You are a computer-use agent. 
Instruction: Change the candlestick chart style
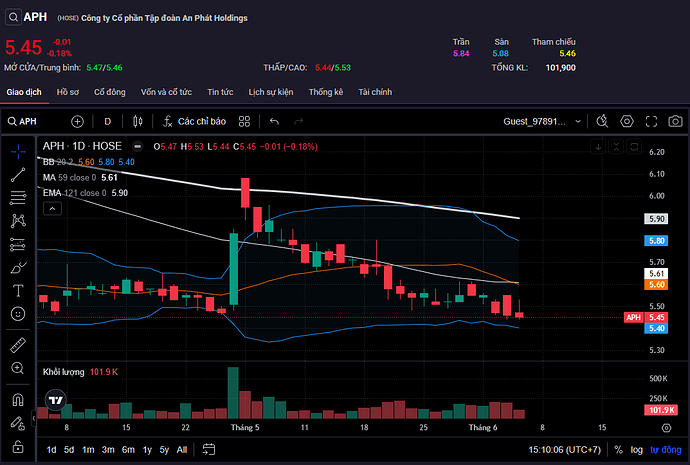pos(138,121)
